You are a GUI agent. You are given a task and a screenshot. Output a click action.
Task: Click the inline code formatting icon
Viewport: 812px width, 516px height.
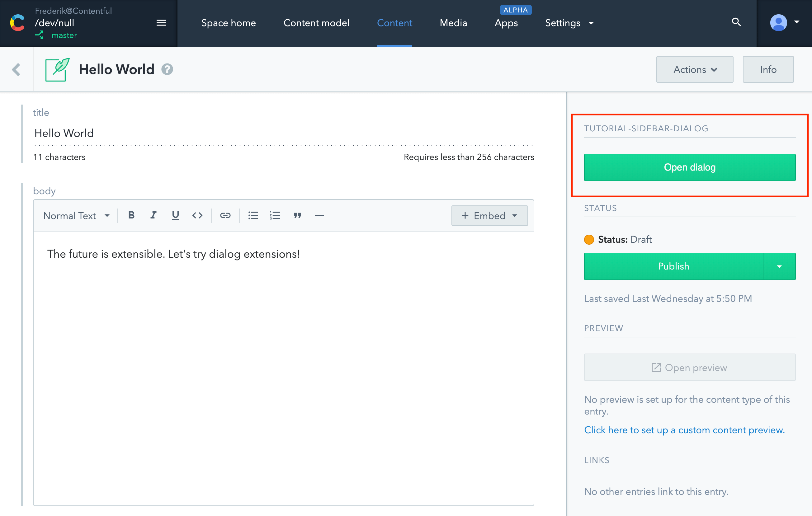[198, 215]
